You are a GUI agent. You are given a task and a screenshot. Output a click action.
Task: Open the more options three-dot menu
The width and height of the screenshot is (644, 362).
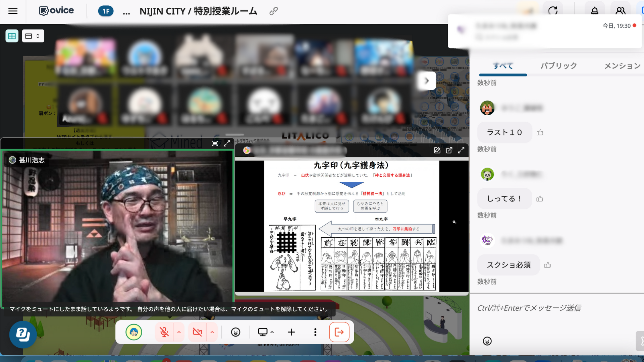315,332
